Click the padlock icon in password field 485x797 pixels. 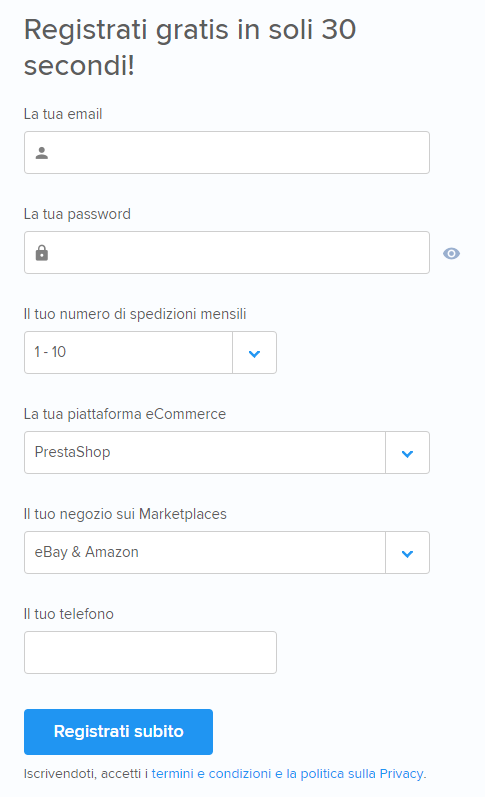pos(42,253)
